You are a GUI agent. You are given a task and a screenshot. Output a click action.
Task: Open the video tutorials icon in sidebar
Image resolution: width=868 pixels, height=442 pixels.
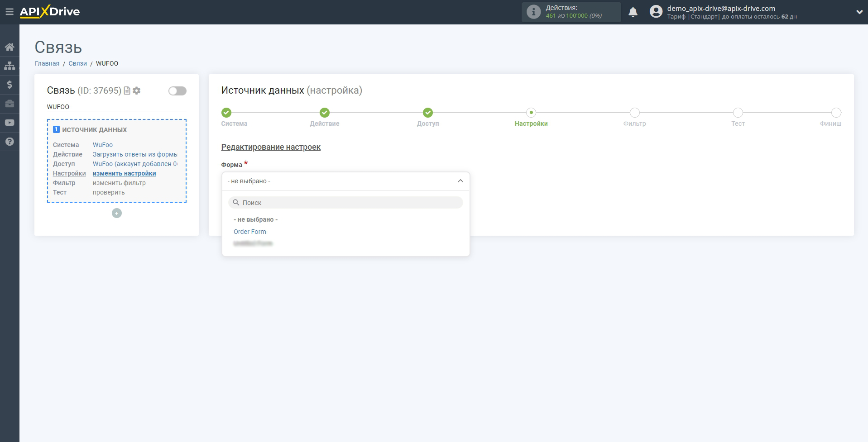[10, 123]
